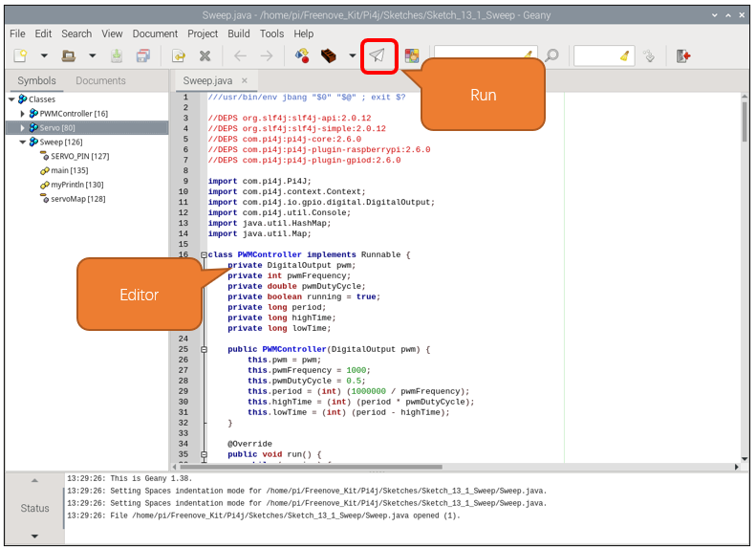
Task: Navigate back with the left arrow icon
Action: click(x=240, y=56)
